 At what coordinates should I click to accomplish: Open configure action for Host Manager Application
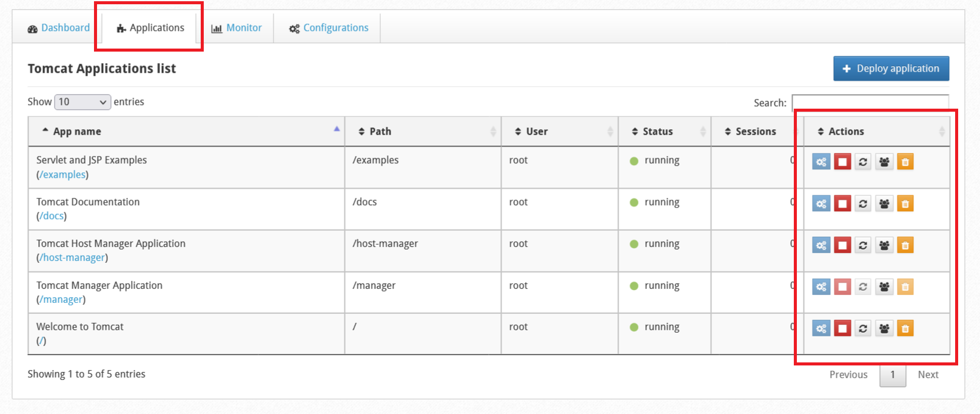(821, 245)
